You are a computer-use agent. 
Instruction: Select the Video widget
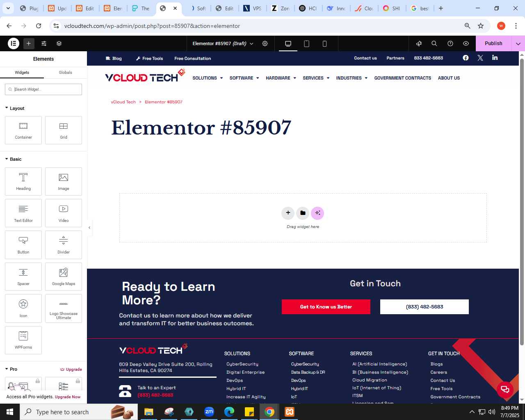pyautogui.click(x=64, y=213)
